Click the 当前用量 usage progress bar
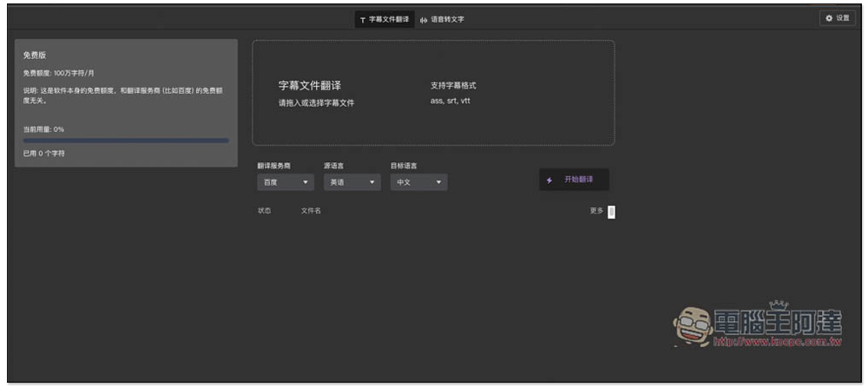This screenshot has height=387, width=868. pos(126,140)
